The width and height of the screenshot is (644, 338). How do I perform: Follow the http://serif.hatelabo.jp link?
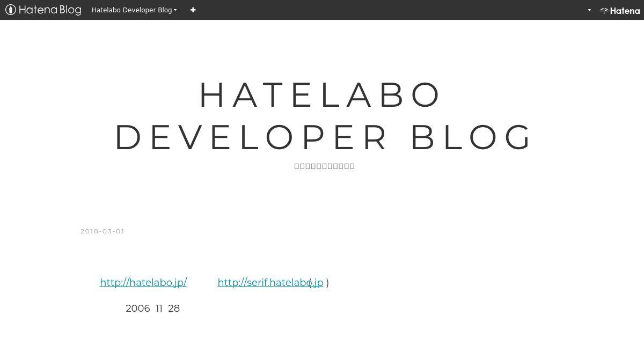pyautogui.click(x=270, y=282)
